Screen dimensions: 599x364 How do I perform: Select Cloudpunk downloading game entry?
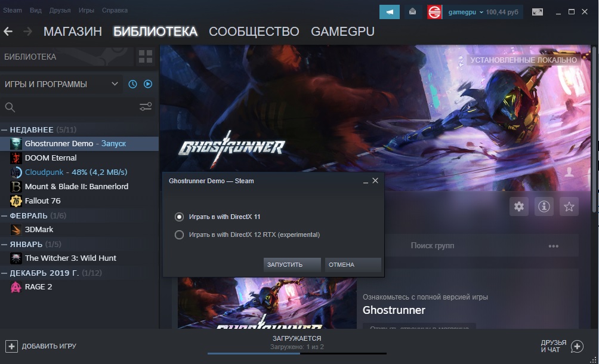(x=79, y=172)
